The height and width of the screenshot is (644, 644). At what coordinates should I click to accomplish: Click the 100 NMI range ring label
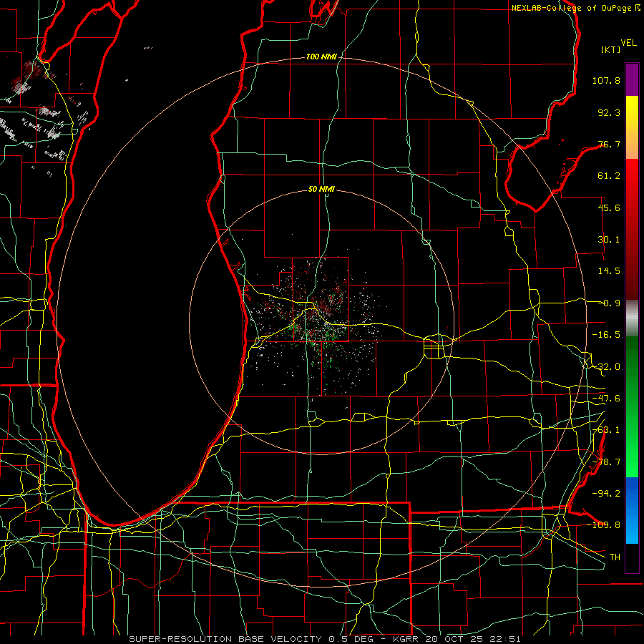tap(321, 57)
